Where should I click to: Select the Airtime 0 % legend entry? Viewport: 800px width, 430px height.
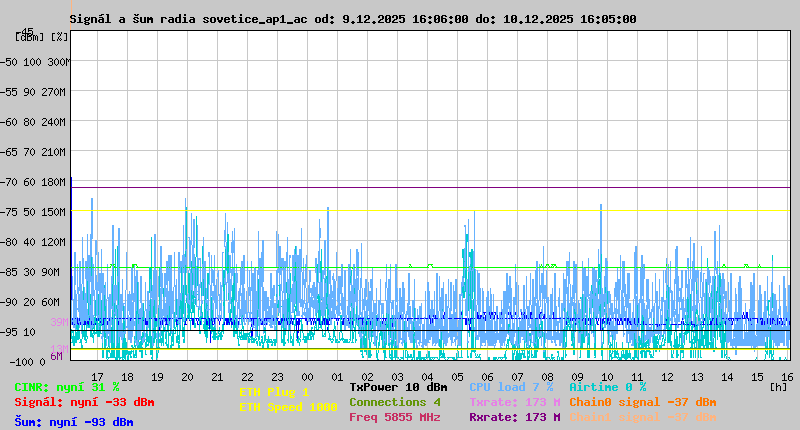(x=607, y=387)
